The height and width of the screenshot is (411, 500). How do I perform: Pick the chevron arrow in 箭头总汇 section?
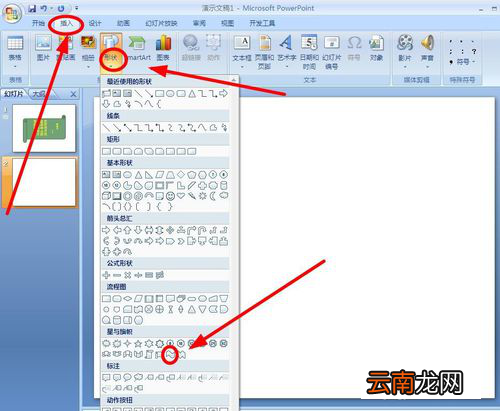(x=181, y=241)
